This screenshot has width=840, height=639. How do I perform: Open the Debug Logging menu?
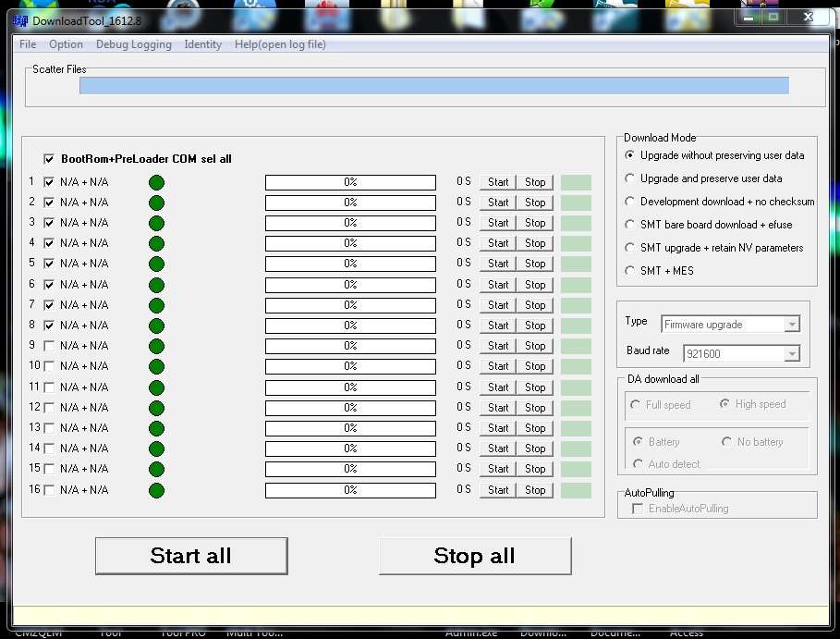click(134, 44)
